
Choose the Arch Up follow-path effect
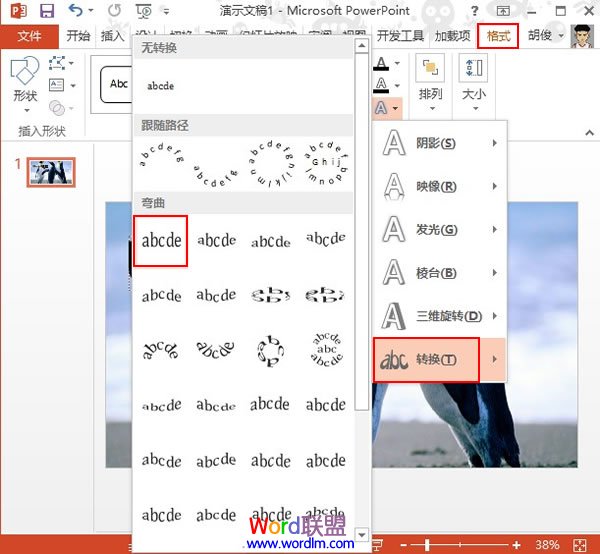[161, 154]
